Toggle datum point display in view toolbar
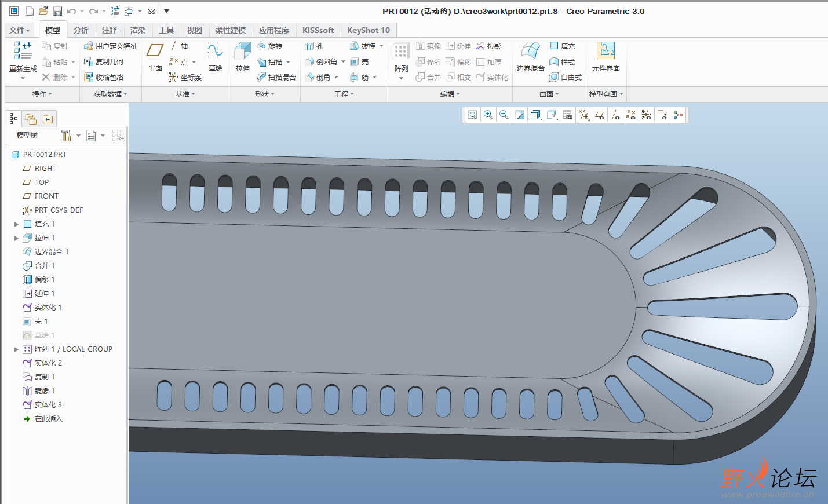The image size is (828, 504). pos(631,115)
